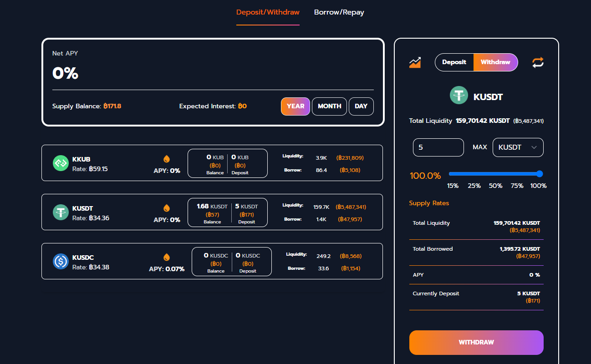Select the MONTH interest period
Screen dimensions: 591x364
click(329, 106)
